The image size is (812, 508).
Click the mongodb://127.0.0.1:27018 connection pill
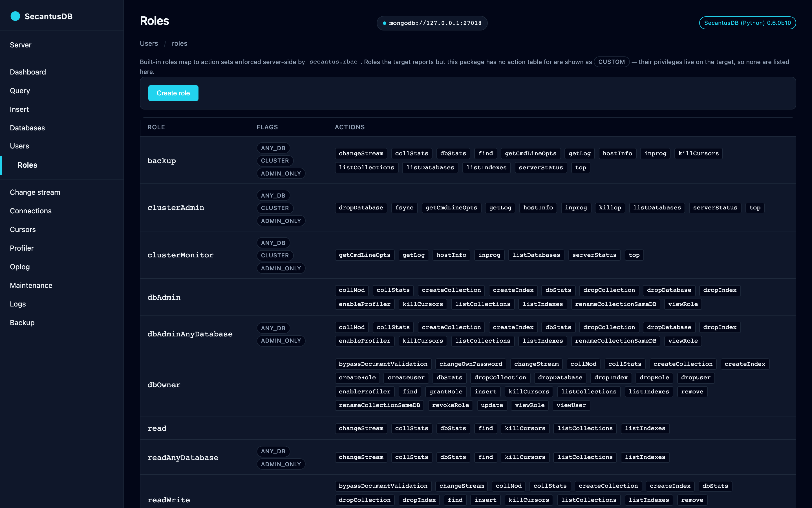432,23
